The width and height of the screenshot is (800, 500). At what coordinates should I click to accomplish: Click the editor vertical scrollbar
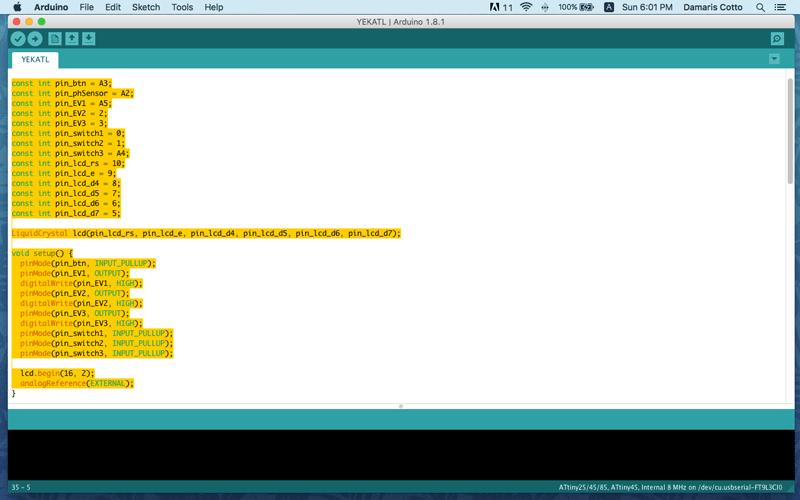coord(790,131)
